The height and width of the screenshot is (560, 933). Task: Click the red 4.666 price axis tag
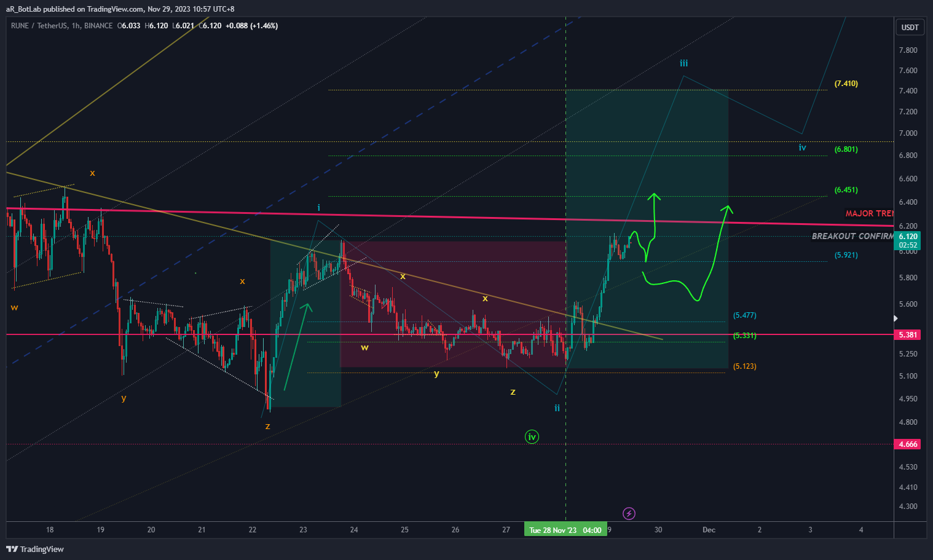pyautogui.click(x=908, y=444)
